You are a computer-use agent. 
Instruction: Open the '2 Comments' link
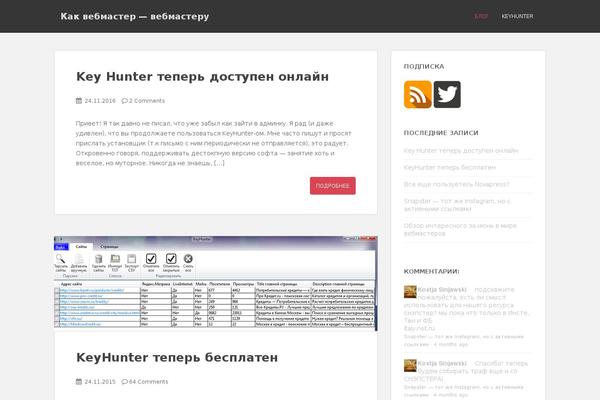click(x=147, y=101)
